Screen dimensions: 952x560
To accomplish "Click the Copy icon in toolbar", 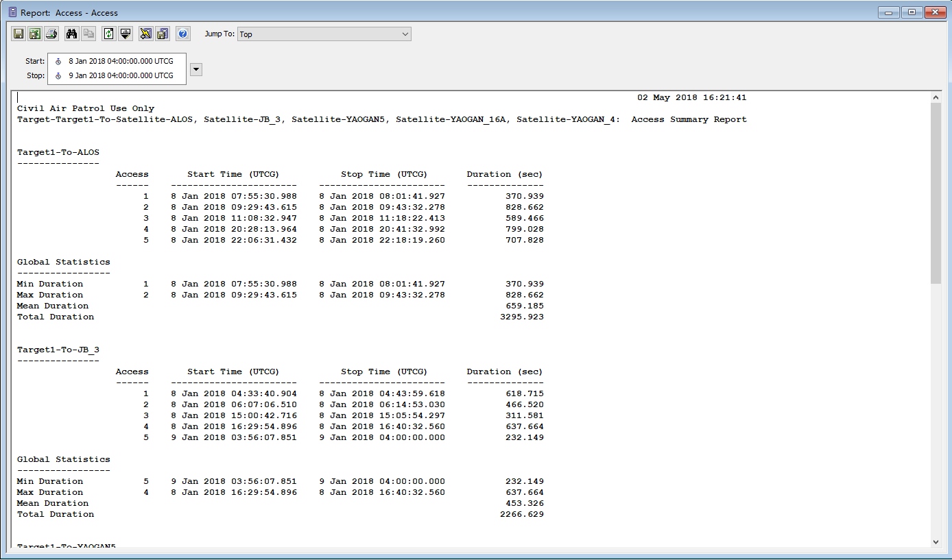I will click(88, 34).
